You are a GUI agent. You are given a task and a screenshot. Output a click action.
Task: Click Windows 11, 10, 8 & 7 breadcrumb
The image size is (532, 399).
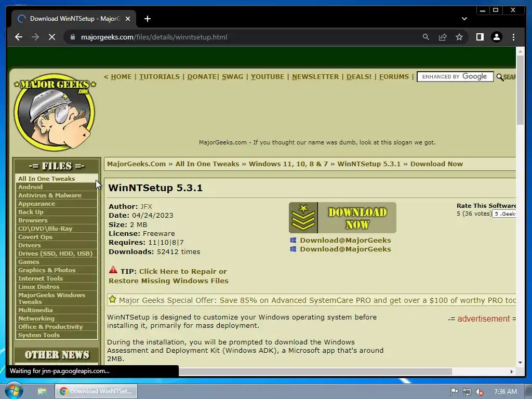pos(288,164)
